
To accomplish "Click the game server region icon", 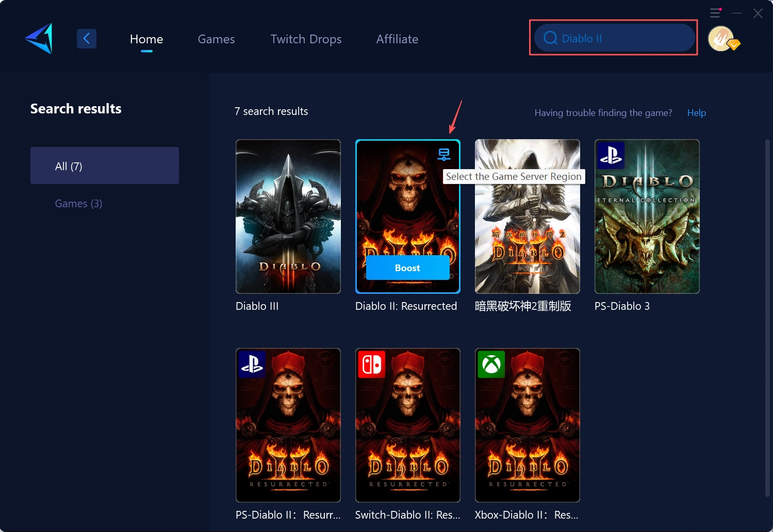I will point(444,154).
